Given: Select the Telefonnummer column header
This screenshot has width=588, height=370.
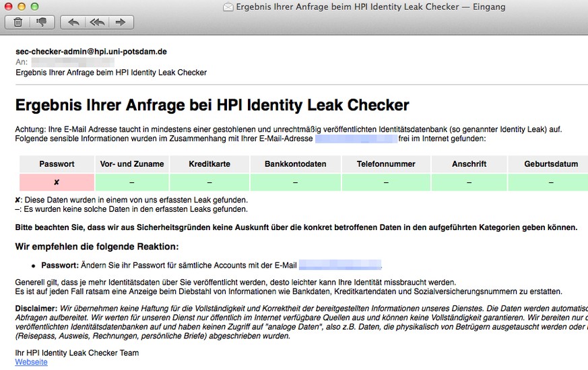Looking at the screenshot, I should 386,164.
